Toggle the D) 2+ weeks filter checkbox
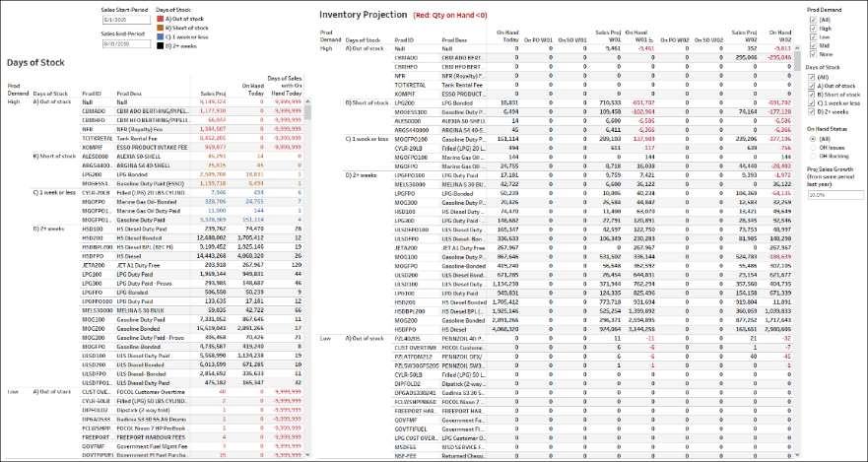This screenshot has height=462, width=868. click(x=813, y=111)
